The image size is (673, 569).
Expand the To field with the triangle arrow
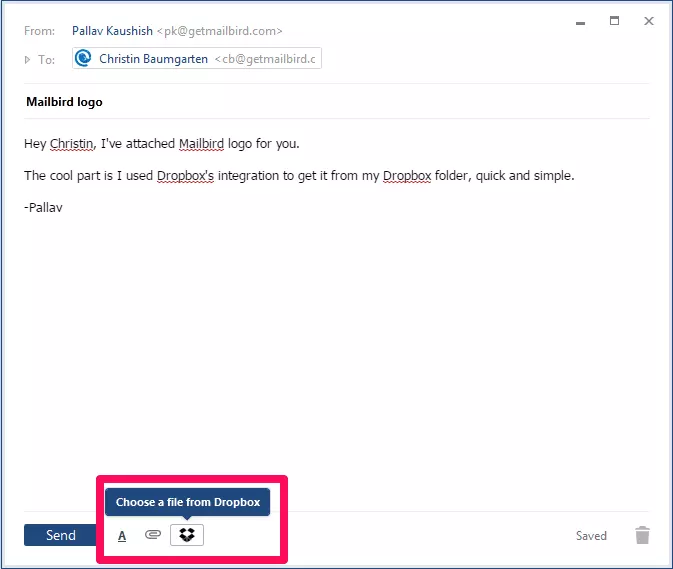(27, 60)
